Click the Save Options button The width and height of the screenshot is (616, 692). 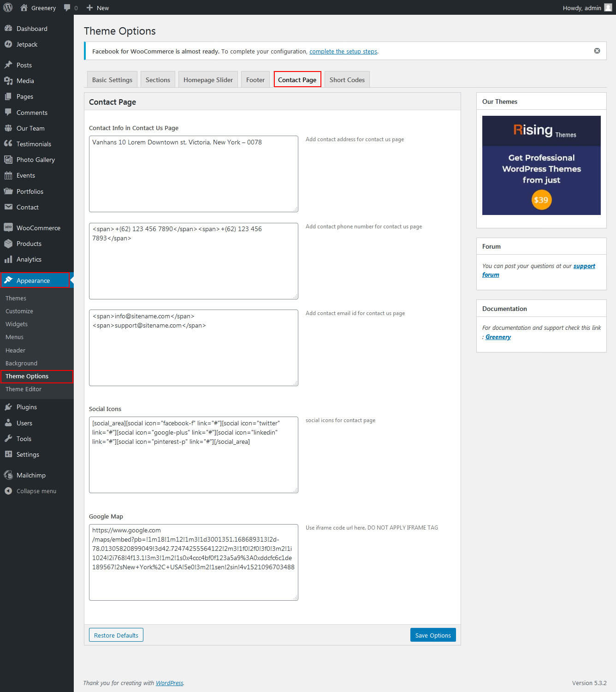(x=432, y=635)
